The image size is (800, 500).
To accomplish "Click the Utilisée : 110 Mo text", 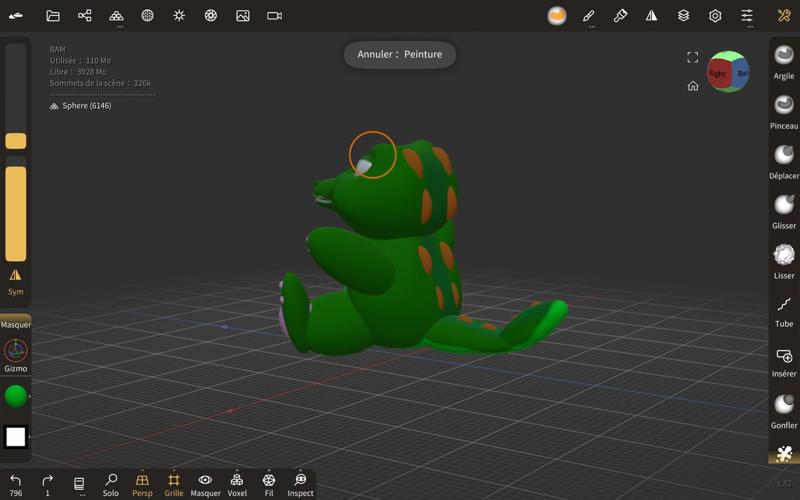I will [80, 60].
